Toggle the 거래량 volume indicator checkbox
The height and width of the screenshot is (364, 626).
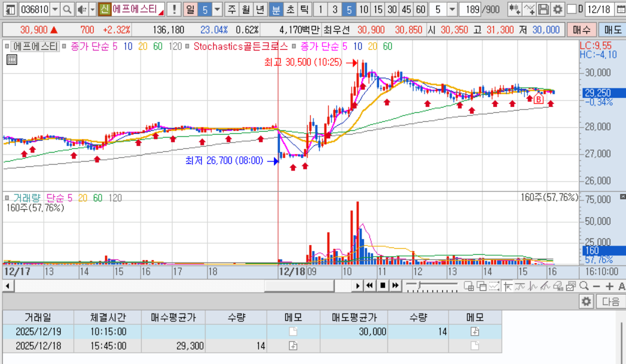coord(7,198)
